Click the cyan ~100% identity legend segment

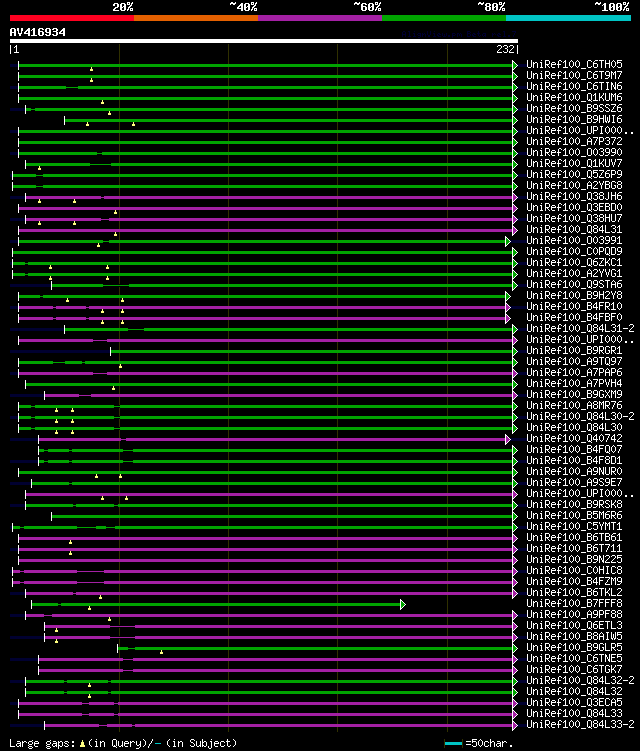coord(568,18)
